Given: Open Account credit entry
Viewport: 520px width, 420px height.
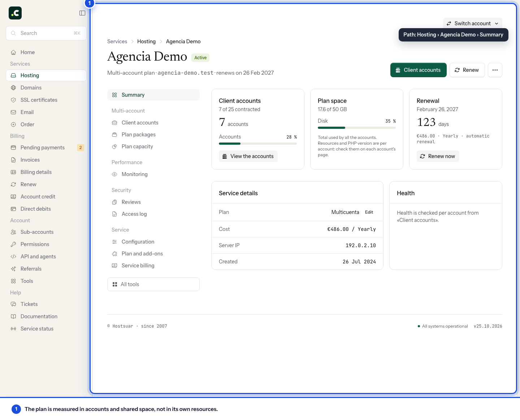Looking at the screenshot, I should 46,197.
